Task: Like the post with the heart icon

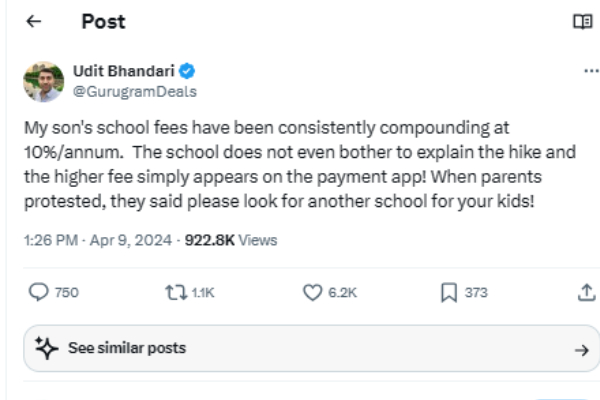Action: click(x=311, y=292)
